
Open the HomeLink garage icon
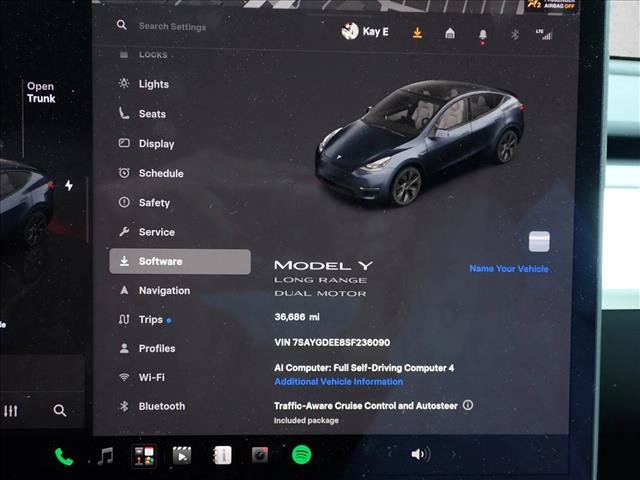click(x=450, y=33)
